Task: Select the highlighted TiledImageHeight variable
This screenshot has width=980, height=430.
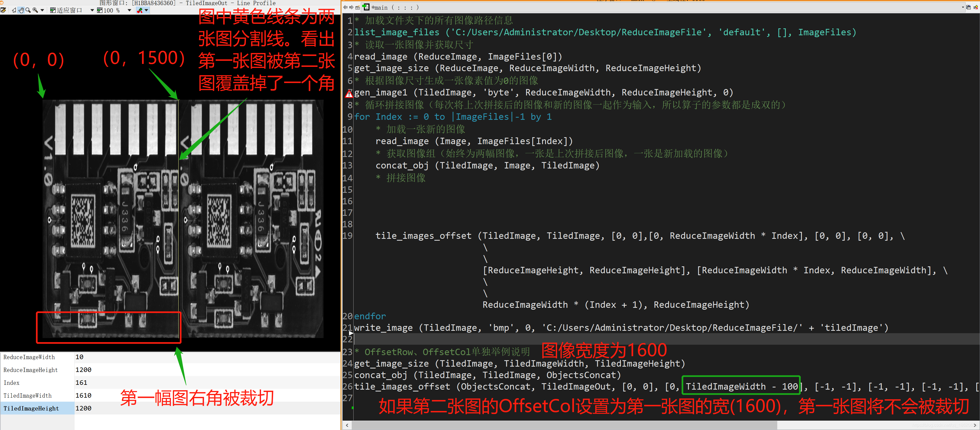Action: (x=31, y=408)
